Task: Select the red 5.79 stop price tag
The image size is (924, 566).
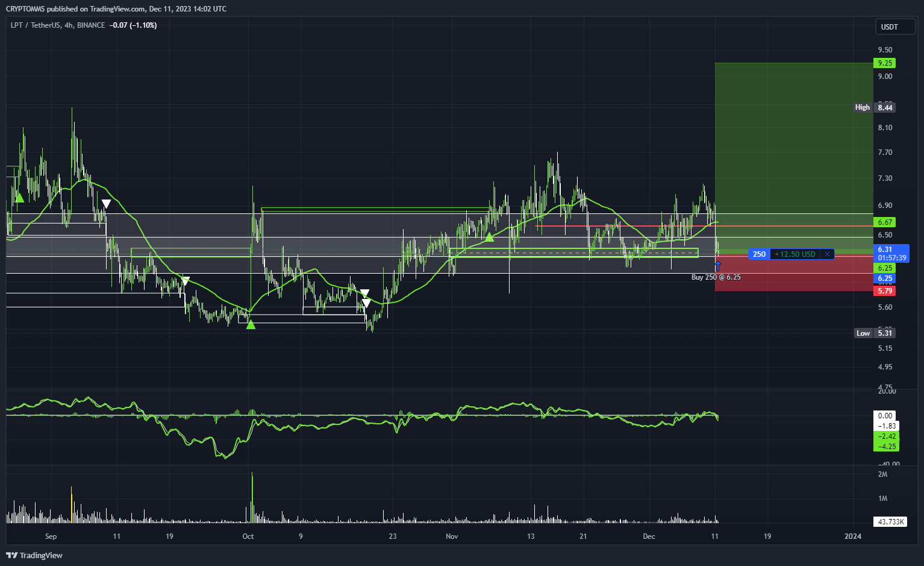Action: click(884, 291)
